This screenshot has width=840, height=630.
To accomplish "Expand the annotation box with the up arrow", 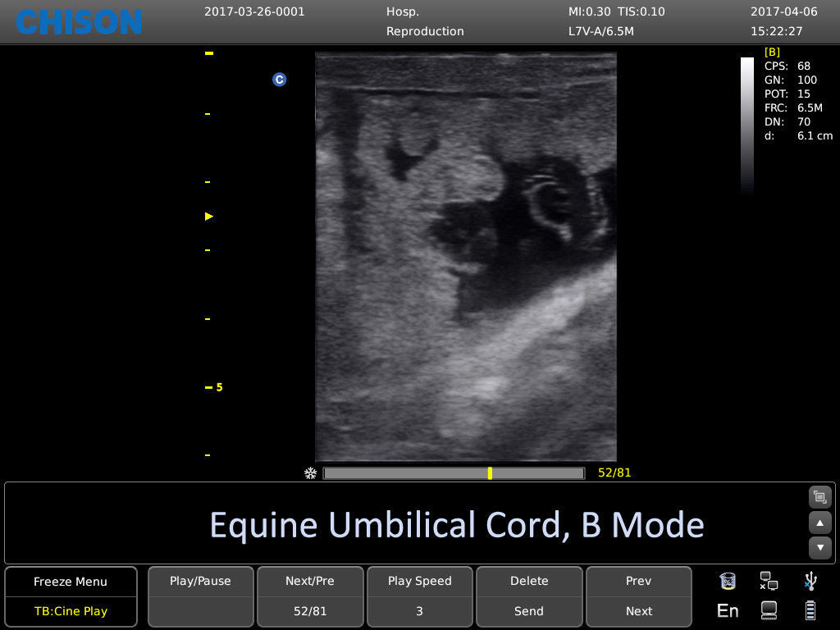I will [x=819, y=523].
